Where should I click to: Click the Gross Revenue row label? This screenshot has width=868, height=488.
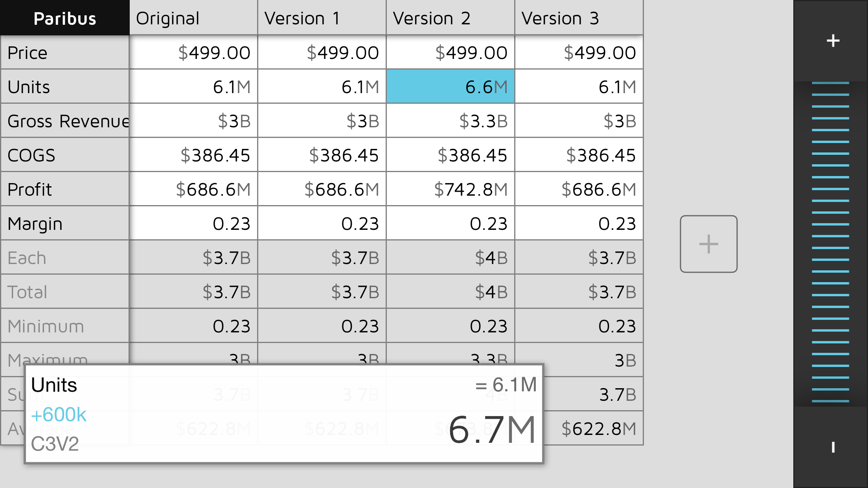coord(65,121)
